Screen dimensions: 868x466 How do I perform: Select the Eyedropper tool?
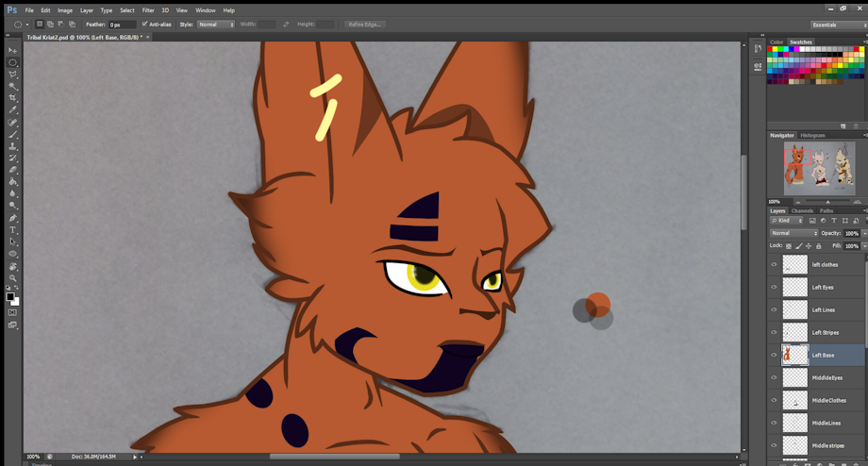(13, 110)
